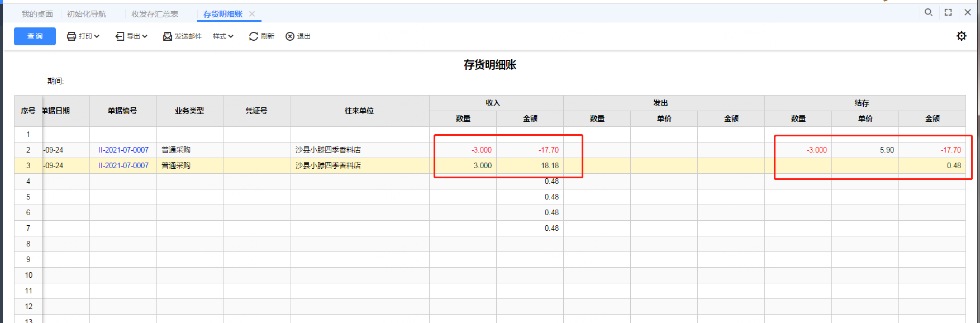This screenshot has width=980, height=323.
Task: Open the 样式 style dropdown
Action: (x=223, y=36)
